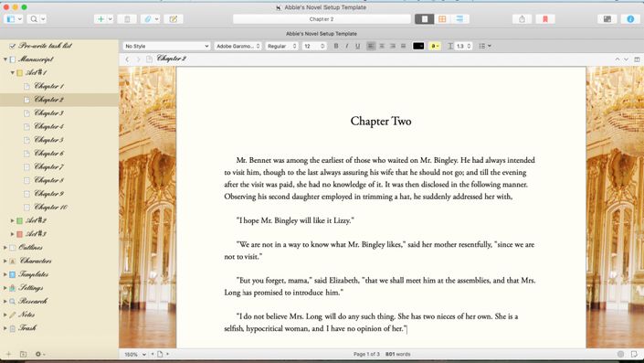Switch to Outliner view mode
The height and width of the screenshot is (363, 644).
(459, 19)
